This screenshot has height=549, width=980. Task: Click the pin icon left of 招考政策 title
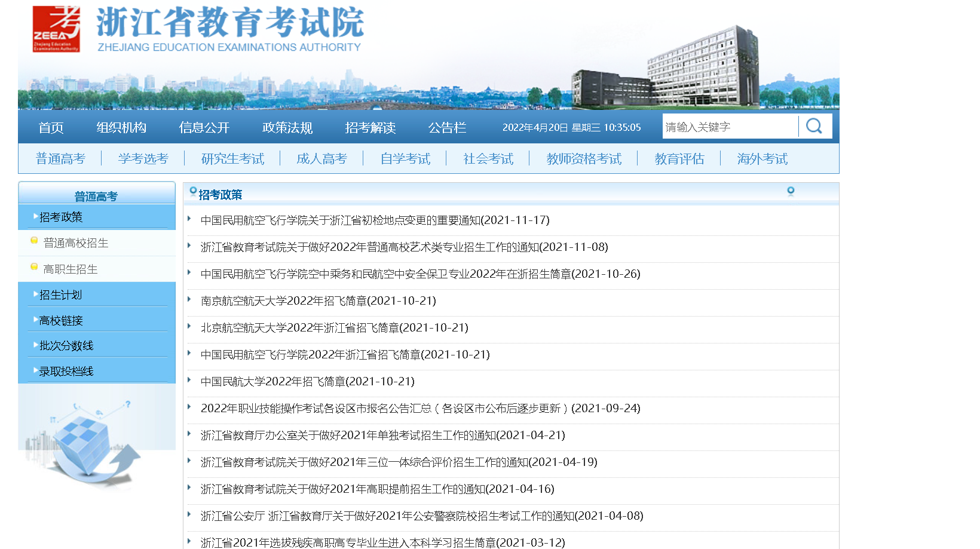pos(191,192)
